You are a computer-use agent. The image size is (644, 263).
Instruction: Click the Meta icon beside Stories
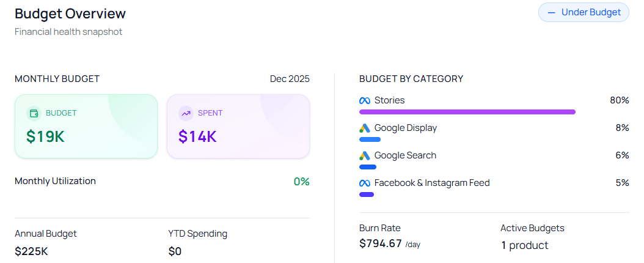click(x=365, y=101)
